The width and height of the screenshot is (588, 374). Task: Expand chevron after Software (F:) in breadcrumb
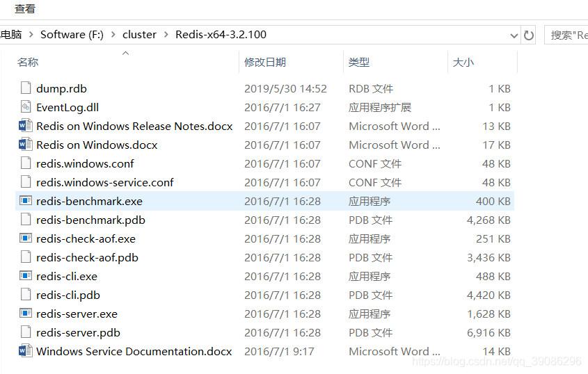click(x=113, y=35)
